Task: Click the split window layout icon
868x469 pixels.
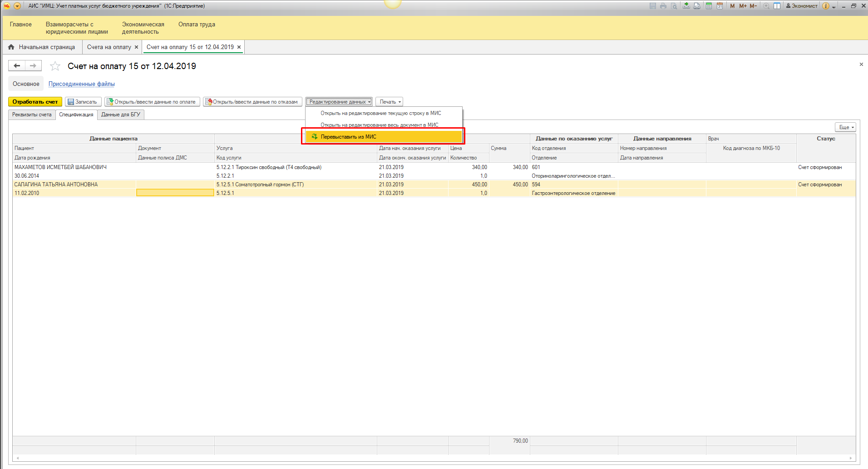Action: [777, 6]
